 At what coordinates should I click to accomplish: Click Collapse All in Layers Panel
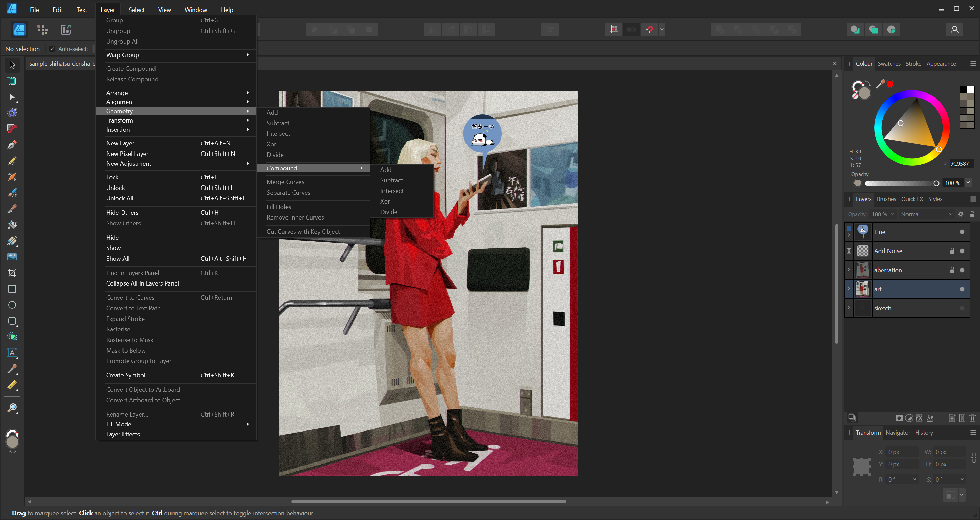(142, 283)
